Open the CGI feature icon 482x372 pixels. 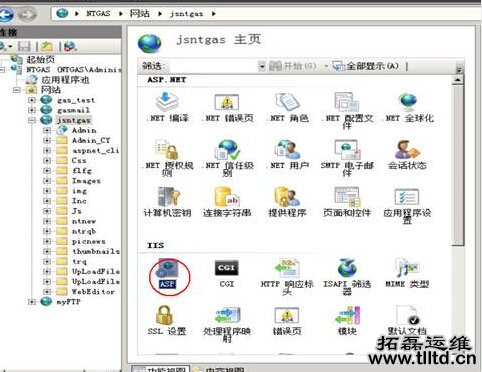[227, 274]
